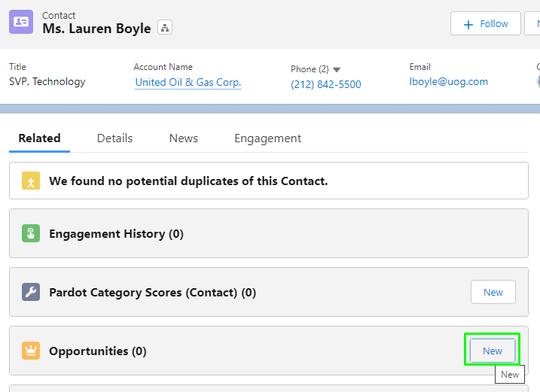This screenshot has height=392, width=540.
Task: Click email link lboyle@uog.com
Action: pyautogui.click(x=448, y=81)
